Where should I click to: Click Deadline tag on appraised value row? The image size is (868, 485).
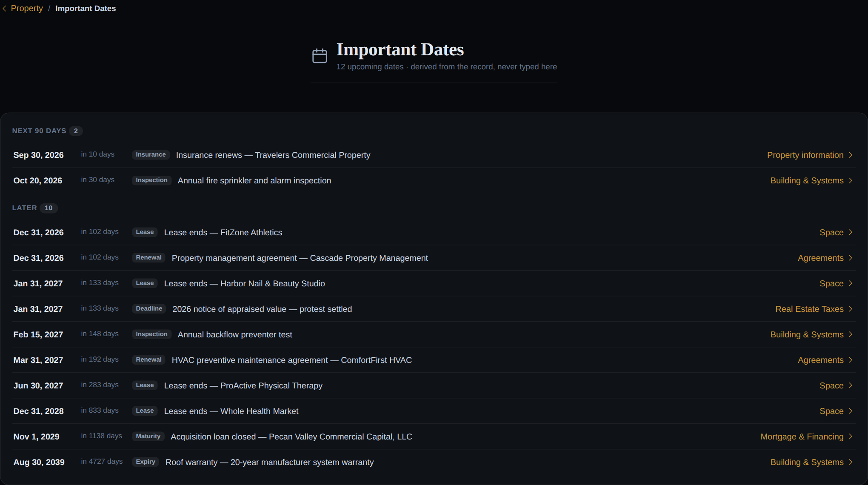click(x=149, y=309)
